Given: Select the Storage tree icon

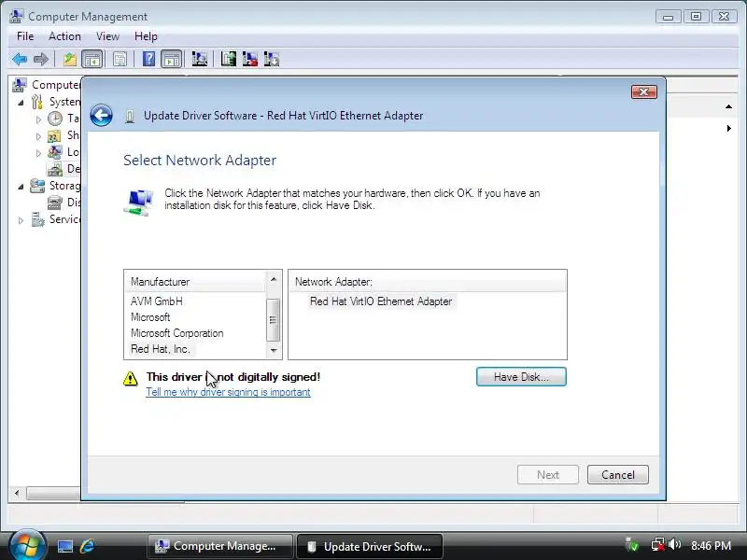Looking at the screenshot, I should (37, 186).
